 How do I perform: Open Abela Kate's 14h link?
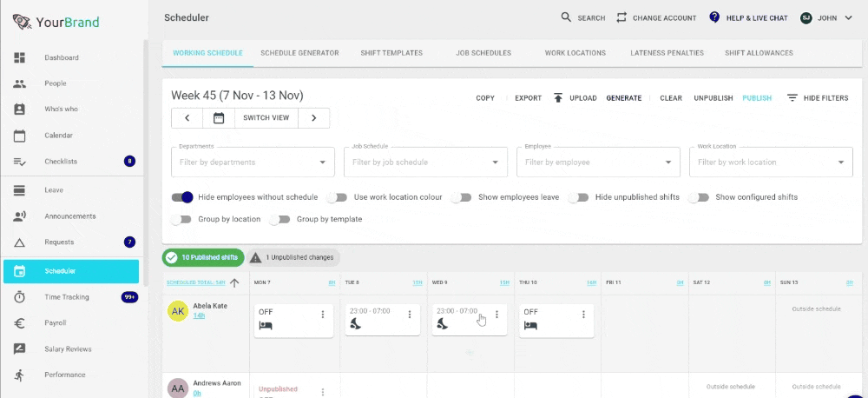pyautogui.click(x=199, y=315)
